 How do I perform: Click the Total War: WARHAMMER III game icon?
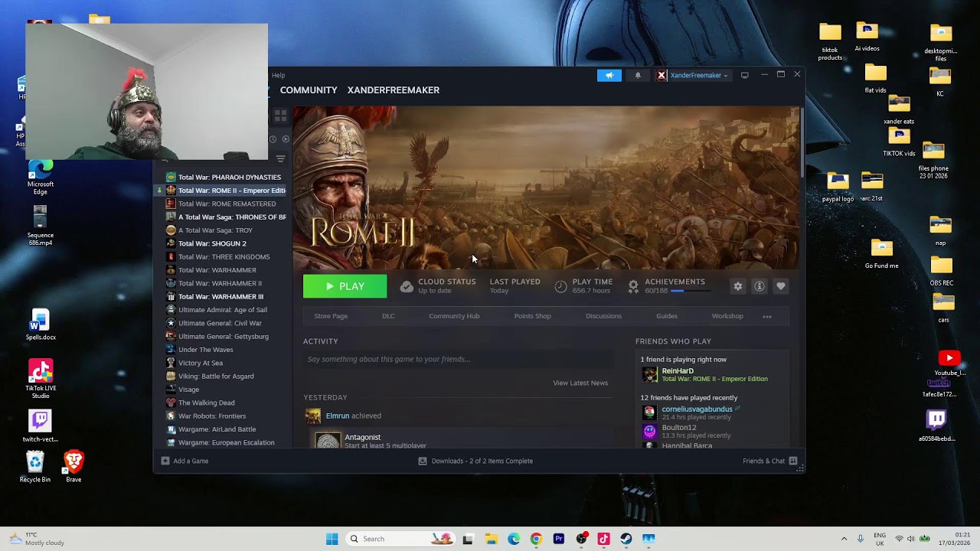pos(171,297)
